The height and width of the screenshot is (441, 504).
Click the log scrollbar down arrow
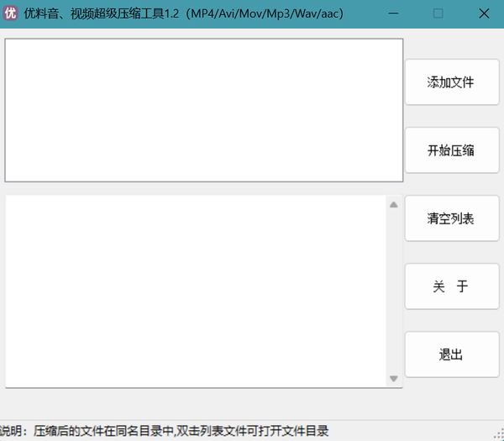point(394,378)
